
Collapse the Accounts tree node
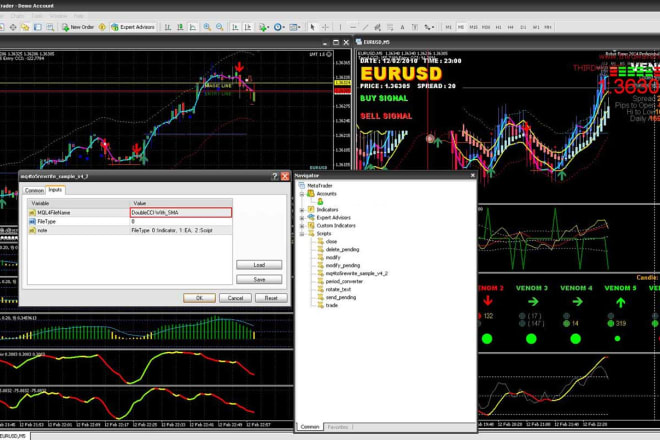coord(302,194)
